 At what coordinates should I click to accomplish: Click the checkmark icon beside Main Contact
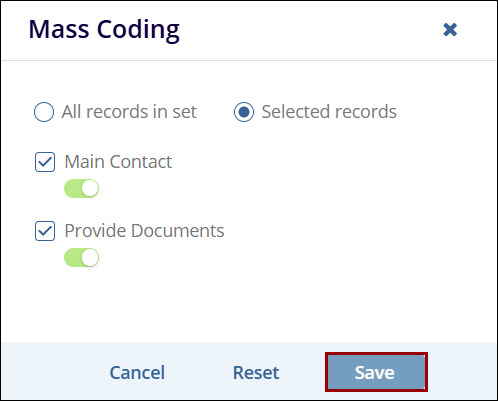point(45,162)
